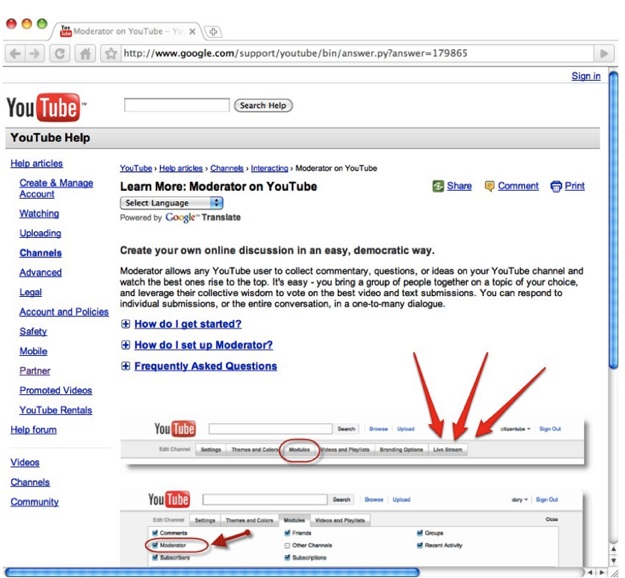Go back with the browser back arrow
Image resolution: width=625 pixels, height=578 pixels.
point(16,53)
